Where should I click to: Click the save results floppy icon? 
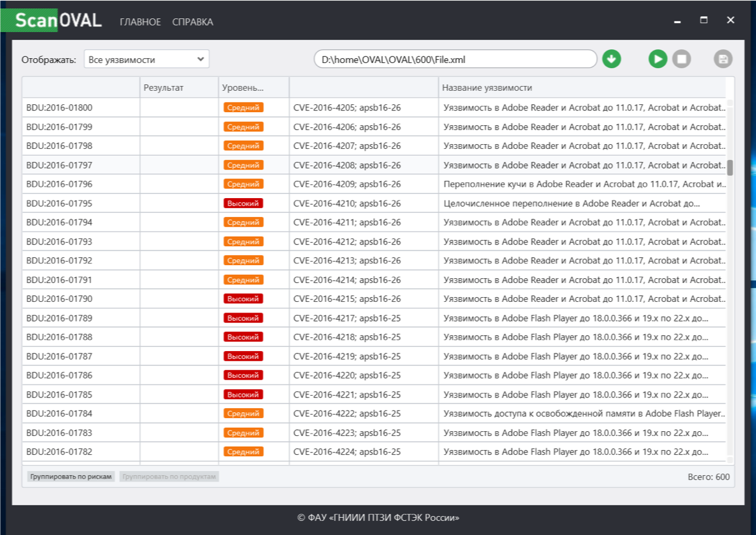(x=723, y=59)
